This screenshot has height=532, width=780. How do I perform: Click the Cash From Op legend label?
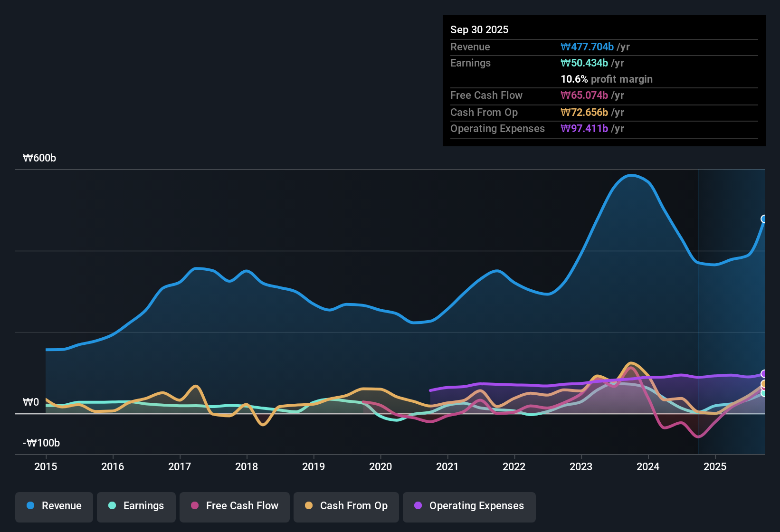pyautogui.click(x=346, y=506)
